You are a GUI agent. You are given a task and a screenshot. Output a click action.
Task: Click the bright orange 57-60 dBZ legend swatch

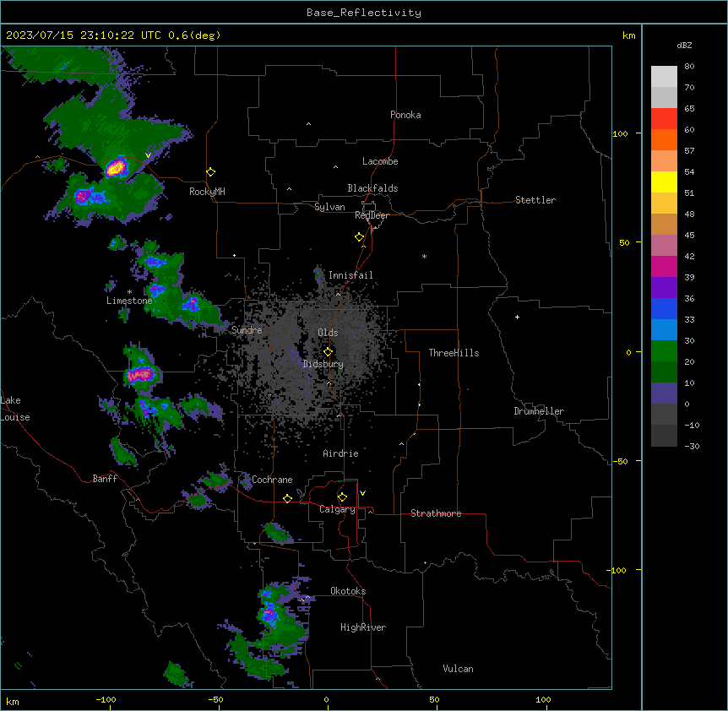tap(664, 139)
